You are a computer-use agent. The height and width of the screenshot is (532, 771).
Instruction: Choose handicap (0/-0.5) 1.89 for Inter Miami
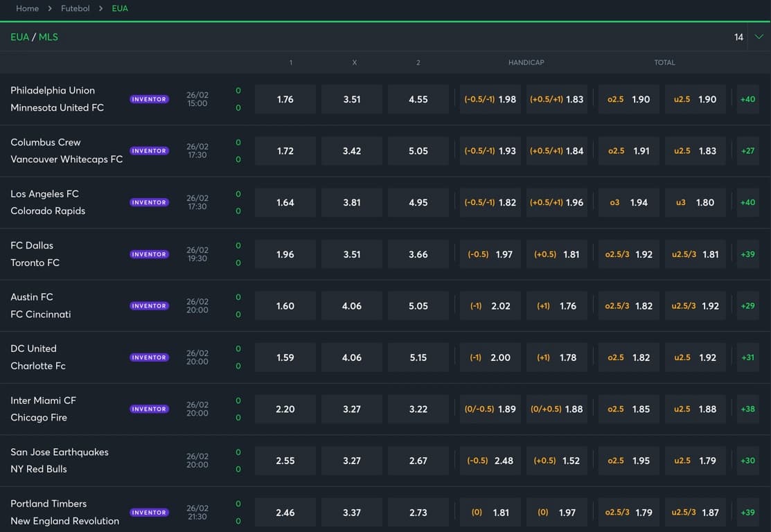490,409
